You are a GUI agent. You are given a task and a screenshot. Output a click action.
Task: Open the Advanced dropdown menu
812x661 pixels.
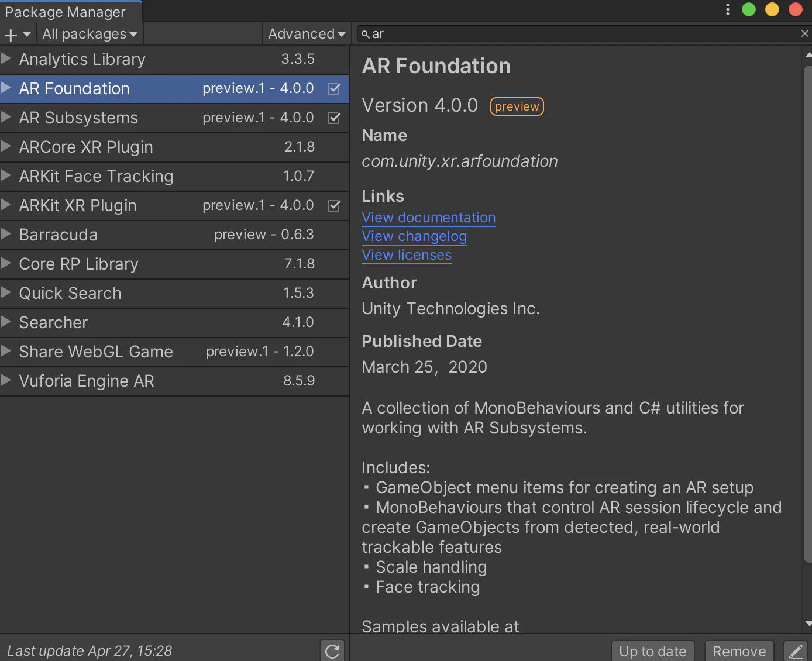click(x=307, y=34)
